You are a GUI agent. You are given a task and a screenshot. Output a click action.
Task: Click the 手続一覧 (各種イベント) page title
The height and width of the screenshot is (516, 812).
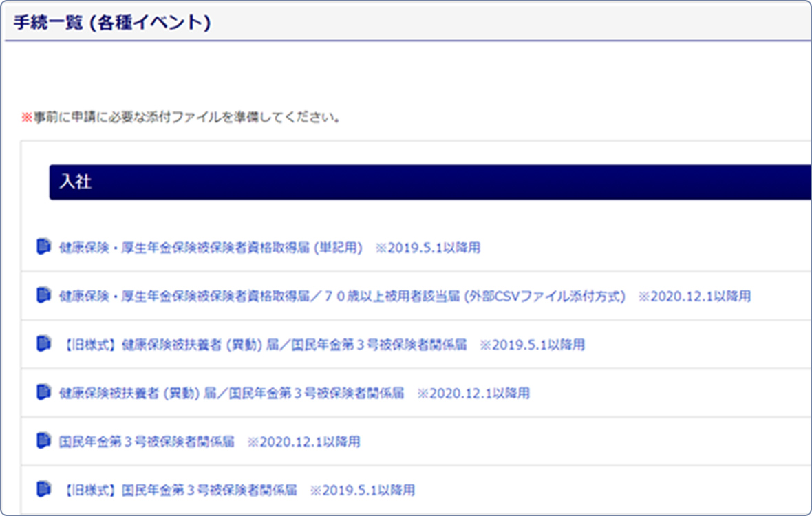[x=112, y=23]
